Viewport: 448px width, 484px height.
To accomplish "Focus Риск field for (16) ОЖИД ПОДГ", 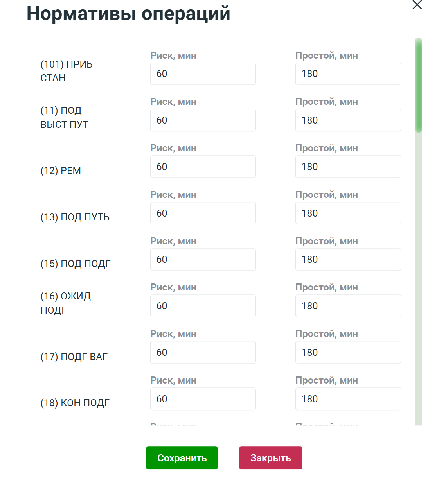I will coord(203,306).
